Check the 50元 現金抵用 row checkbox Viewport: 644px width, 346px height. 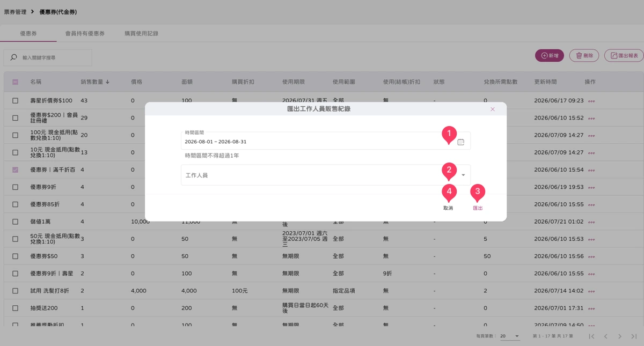coord(15,239)
